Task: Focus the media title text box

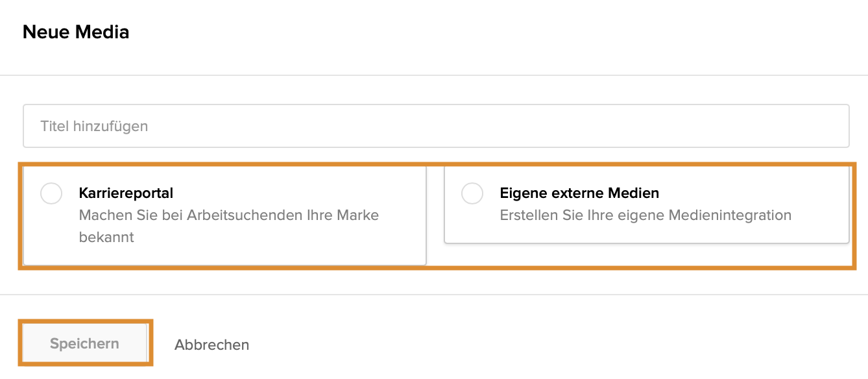Action: [436, 126]
